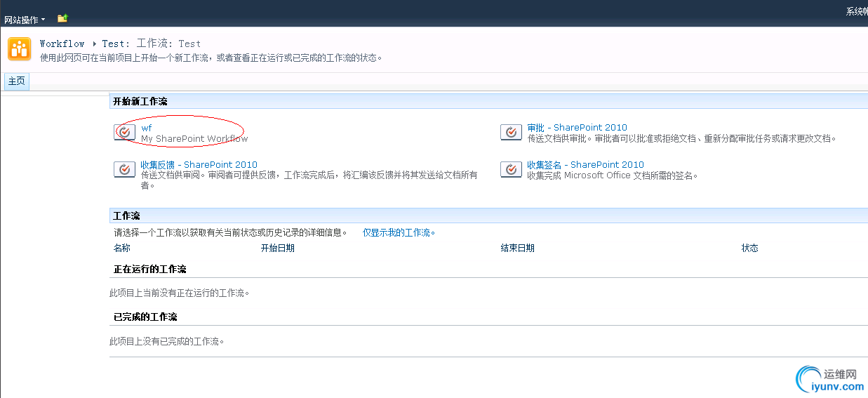Open the 网站操作 site actions menu
Screen dimensions: 868x398
click(x=25, y=20)
